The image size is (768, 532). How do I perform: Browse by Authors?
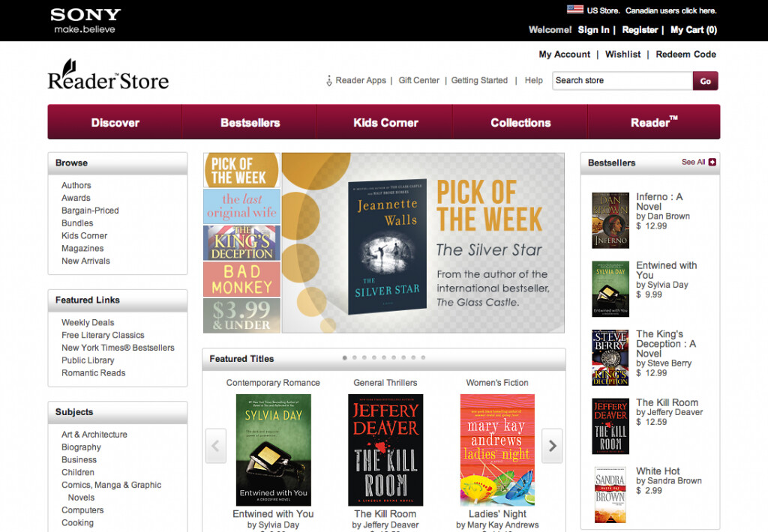click(76, 186)
